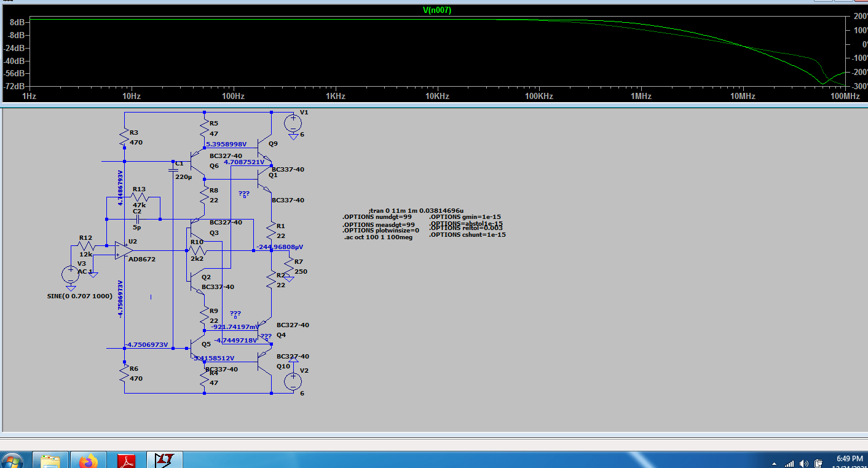Viewport: 868px width, 468px height.
Task: Click the 1Hz frequency axis label
Action: [x=30, y=97]
